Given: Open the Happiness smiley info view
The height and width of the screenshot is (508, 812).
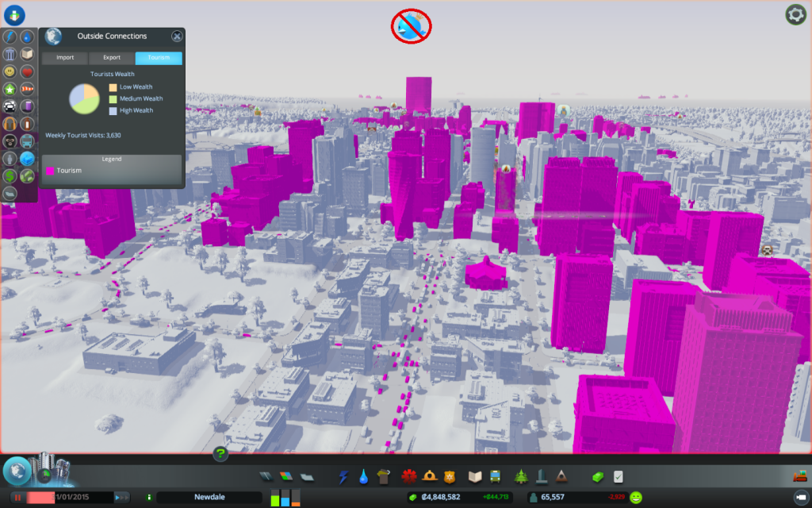Looking at the screenshot, I should (x=10, y=71).
